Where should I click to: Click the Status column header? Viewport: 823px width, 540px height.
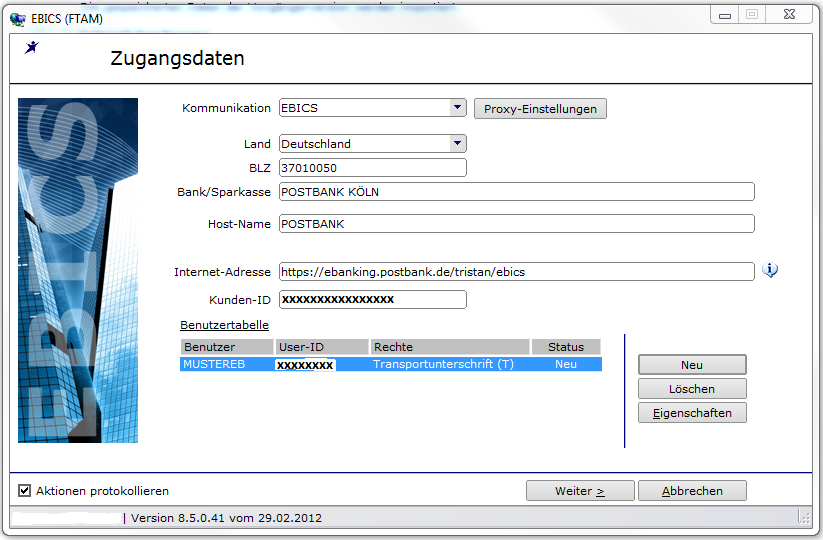click(x=566, y=347)
